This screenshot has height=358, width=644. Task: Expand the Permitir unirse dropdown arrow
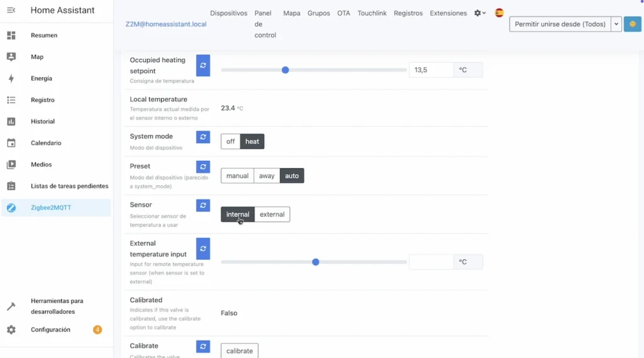coord(616,24)
